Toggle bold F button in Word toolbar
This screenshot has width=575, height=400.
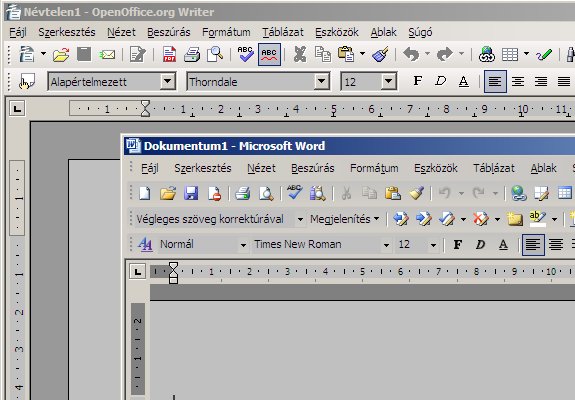[x=457, y=244]
